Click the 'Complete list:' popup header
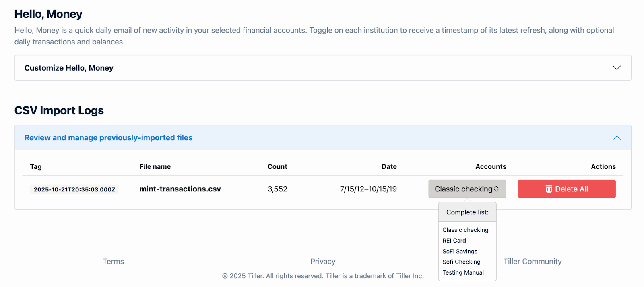Screen dimensions: 644x287 coord(467,212)
